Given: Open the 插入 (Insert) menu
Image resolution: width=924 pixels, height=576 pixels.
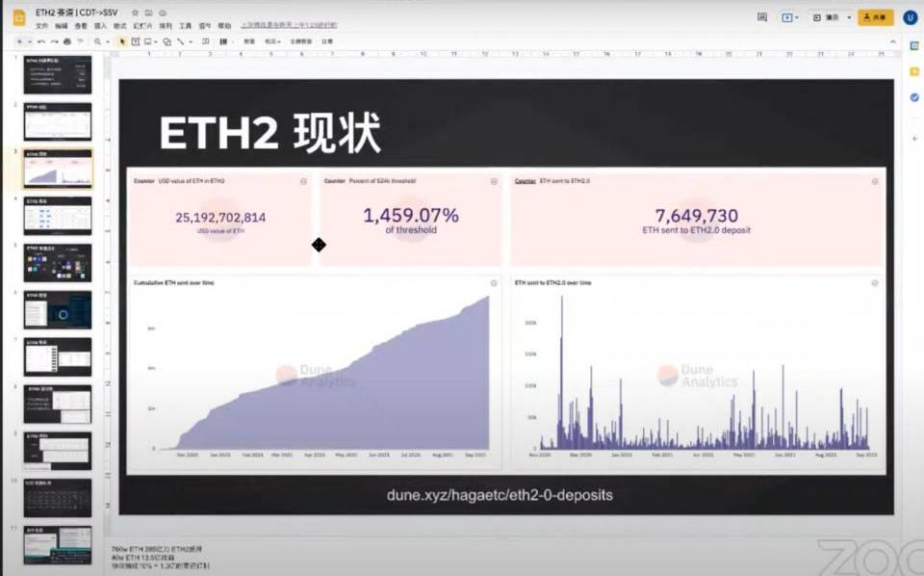Looking at the screenshot, I should pyautogui.click(x=100, y=26).
